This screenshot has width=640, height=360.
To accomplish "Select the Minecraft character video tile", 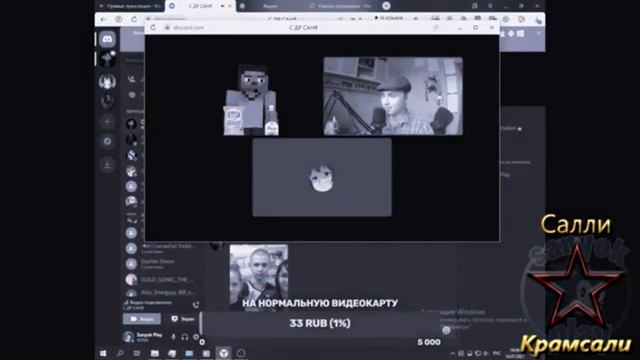I will (251, 99).
